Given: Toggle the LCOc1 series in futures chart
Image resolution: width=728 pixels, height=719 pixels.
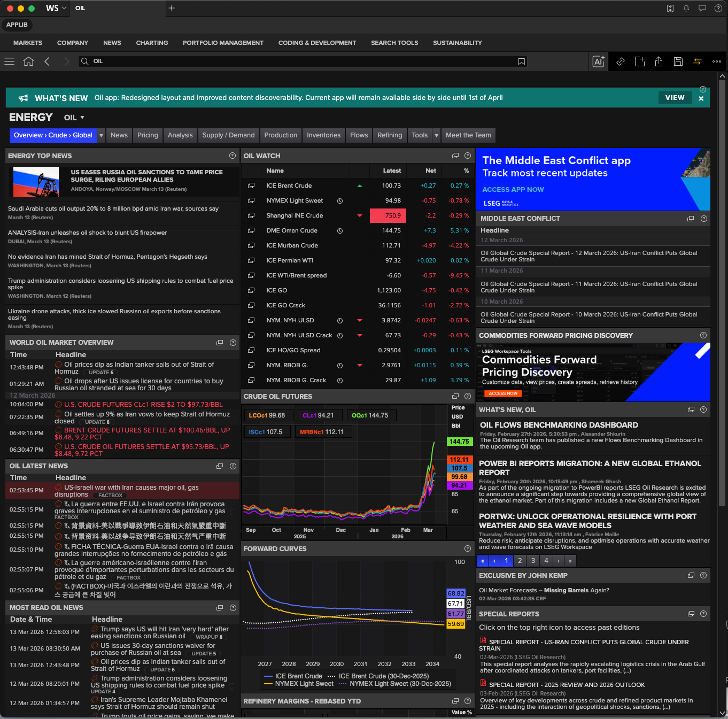Looking at the screenshot, I should [267, 415].
